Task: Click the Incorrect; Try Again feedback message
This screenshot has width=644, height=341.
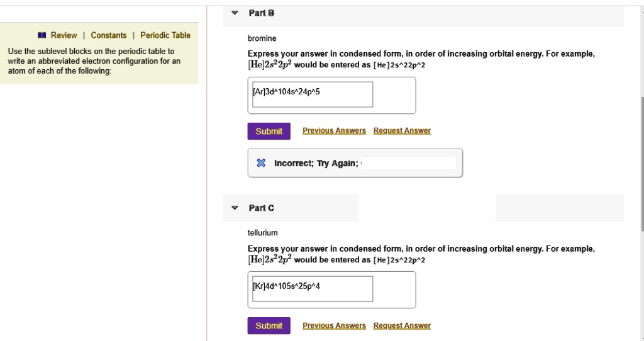Action: tap(316, 164)
